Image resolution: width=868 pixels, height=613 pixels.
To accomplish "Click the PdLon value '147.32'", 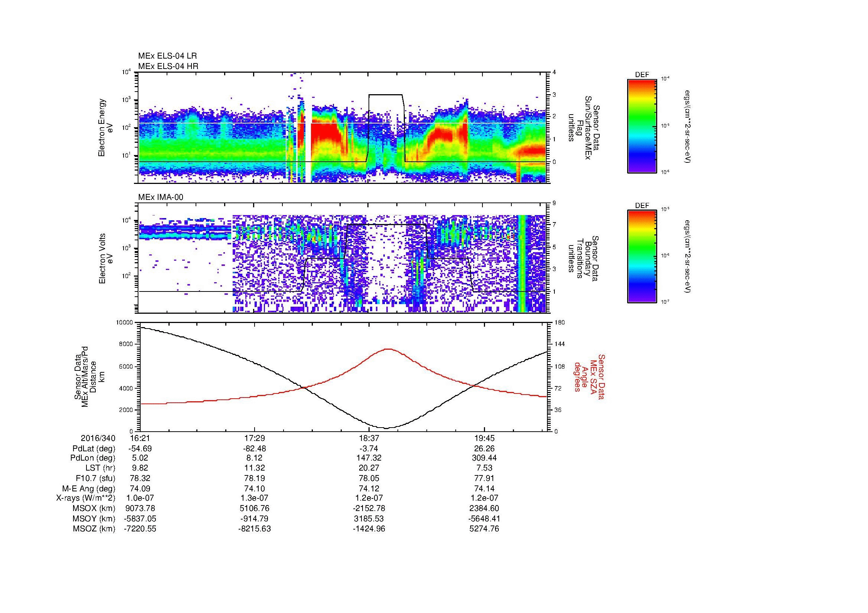I will 369,458.
